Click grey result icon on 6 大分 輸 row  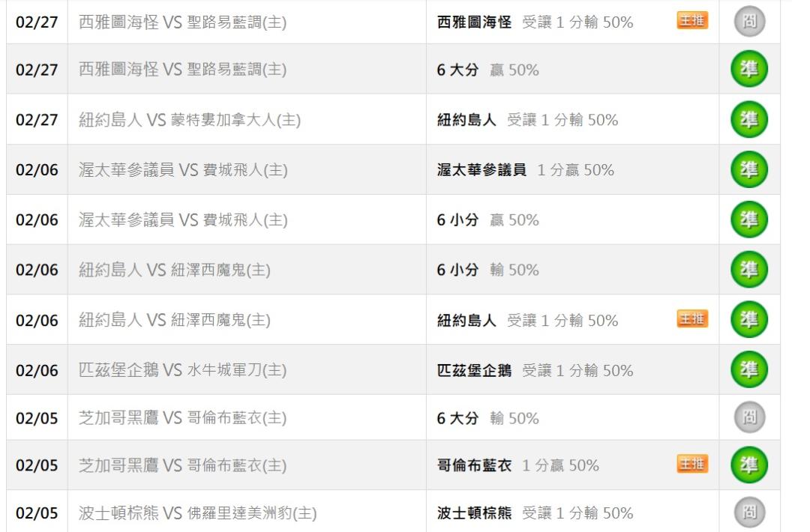pos(748,417)
